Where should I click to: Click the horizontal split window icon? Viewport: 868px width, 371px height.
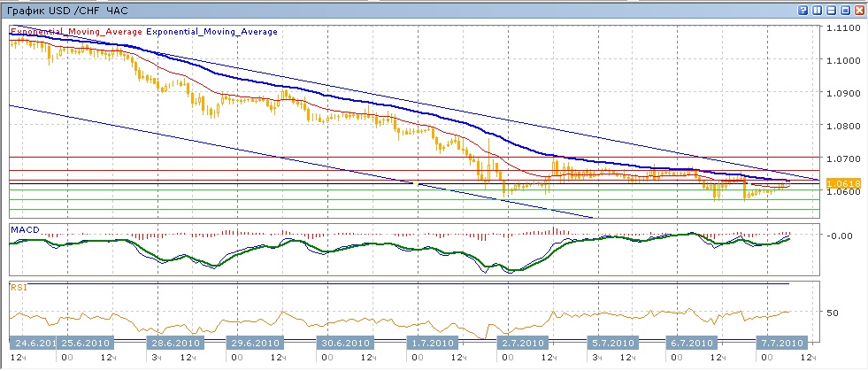point(831,10)
